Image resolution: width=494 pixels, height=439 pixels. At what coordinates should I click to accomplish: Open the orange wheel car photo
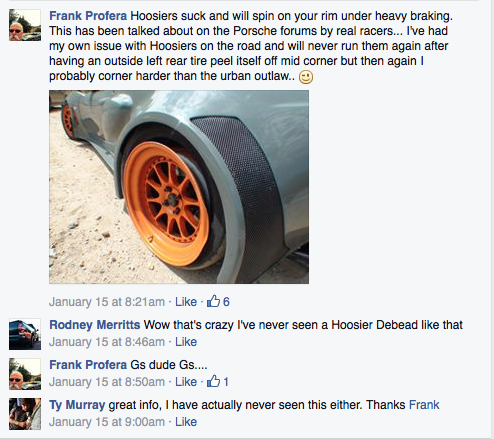pyautogui.click(x=179, y=187)
